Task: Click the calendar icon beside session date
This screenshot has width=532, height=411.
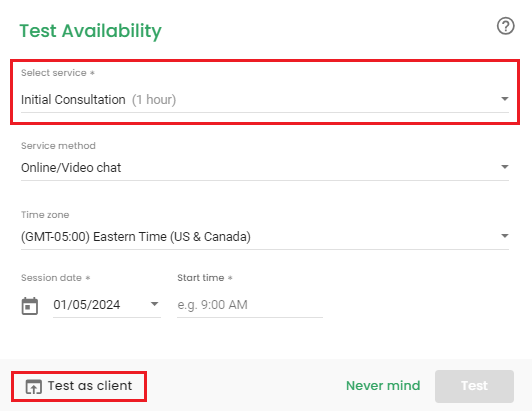Action: click(x=30, y=306)
